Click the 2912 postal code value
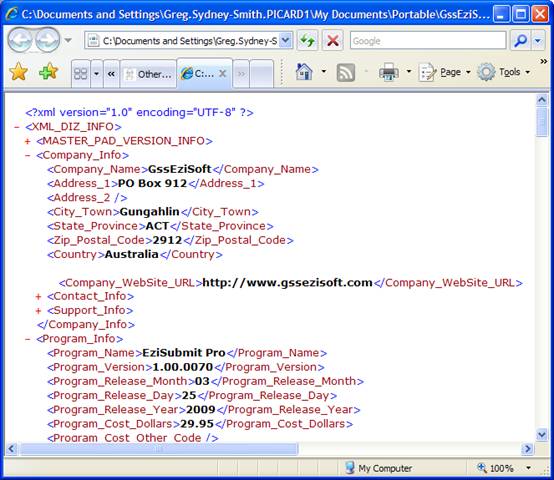This screenshot has width=554, height=480. coord(167,240)
